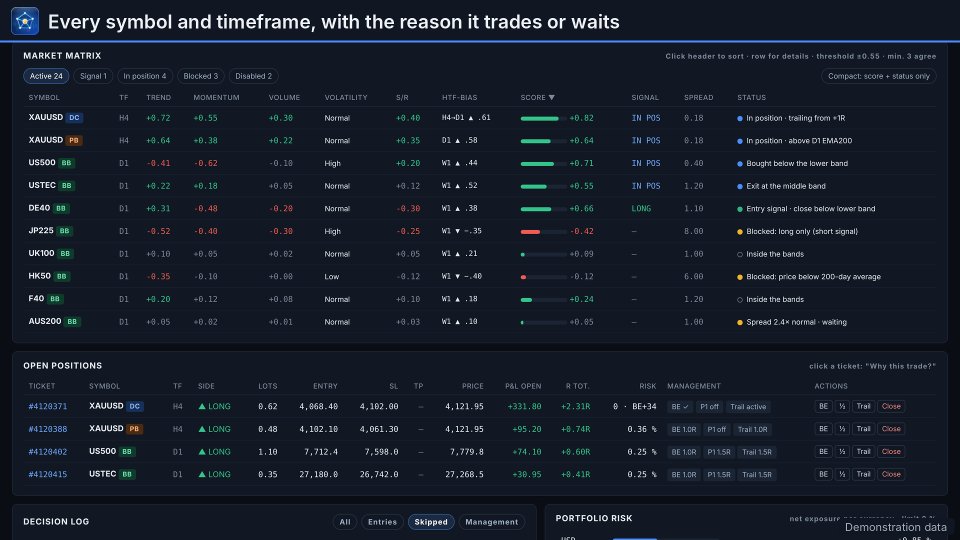Toggle BE ✓ management chip on #4120371
Screen dimensions: 960x540
[x=680, y=407]
